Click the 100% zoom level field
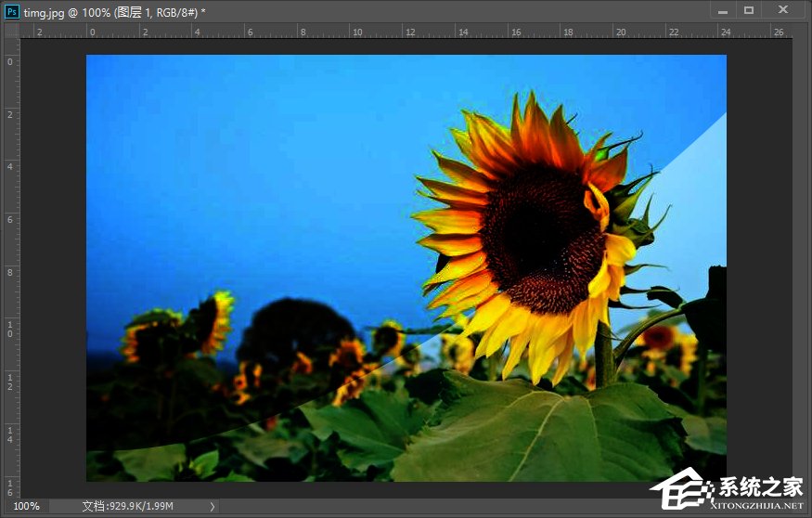Viewport: 812px width, 518px height. tap(26, 506)
